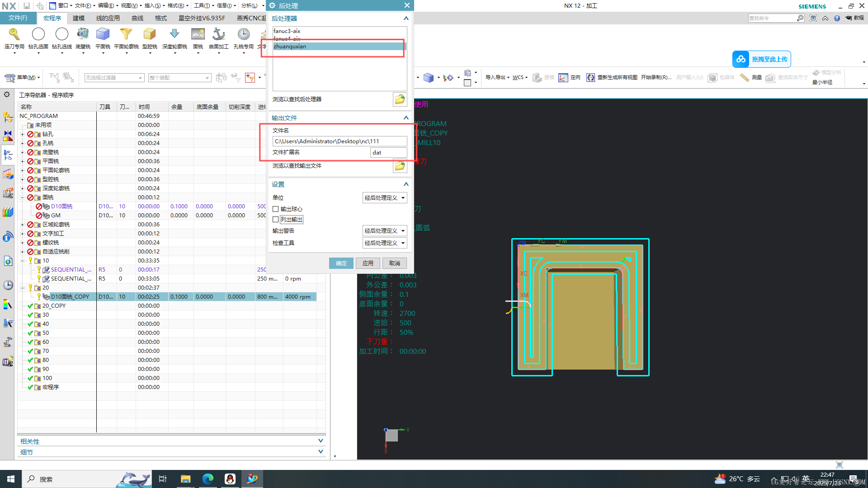Image resolution: width=868 pixels, height=488 pixels.
Task: Open the 型腔铣 yellow cube tool
Action: [150, 38]
